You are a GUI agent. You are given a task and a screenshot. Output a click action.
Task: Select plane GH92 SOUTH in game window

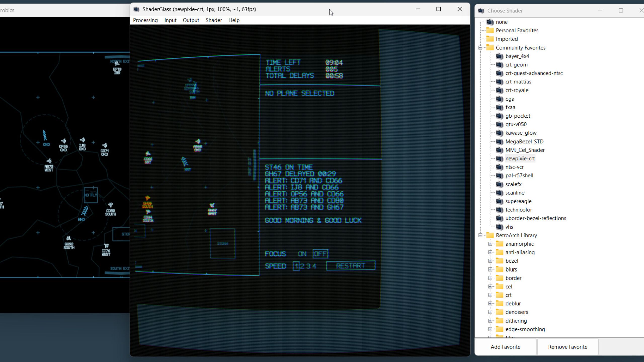click(69, 243)
